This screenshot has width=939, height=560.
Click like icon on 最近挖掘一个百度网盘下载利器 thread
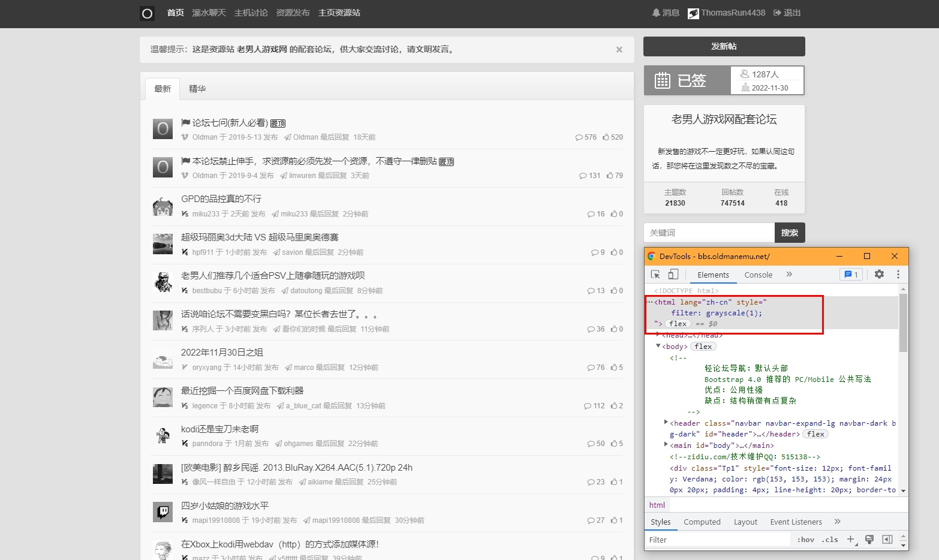coord(614,406)
